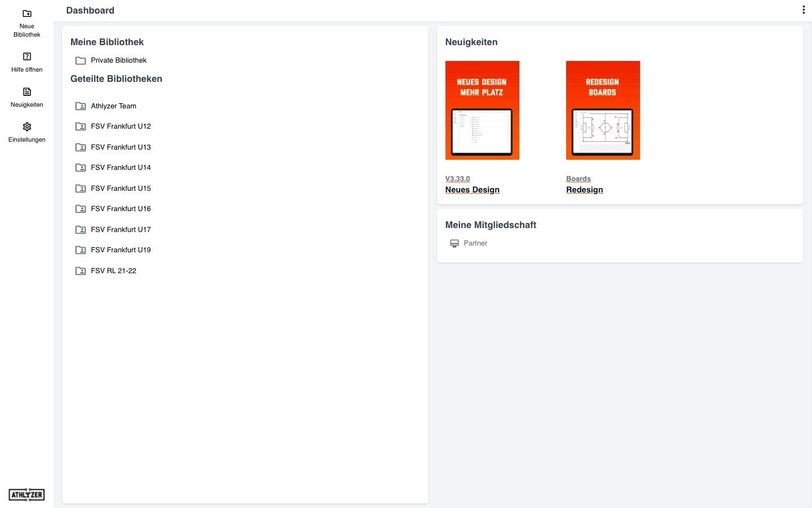Click the Meine Bibliothek heading
The height and width of the screenshot is (508, 812).
coord(107,42)
